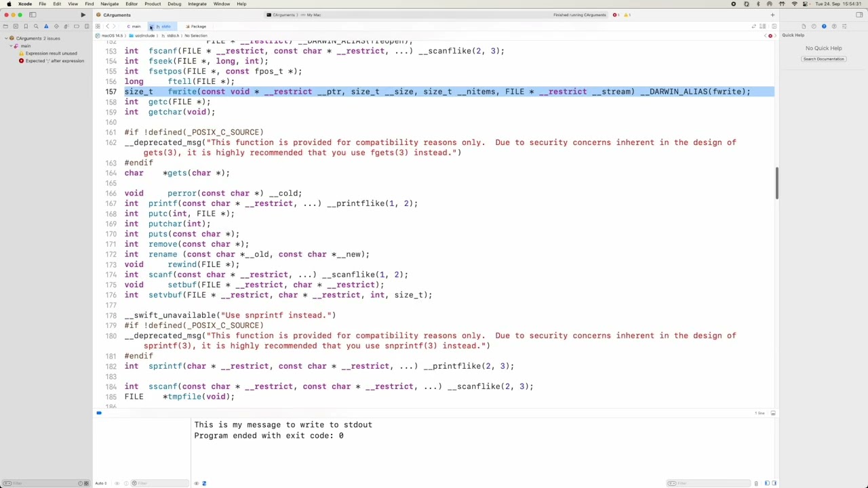Toggle code review arrows icon

[753, 26]
